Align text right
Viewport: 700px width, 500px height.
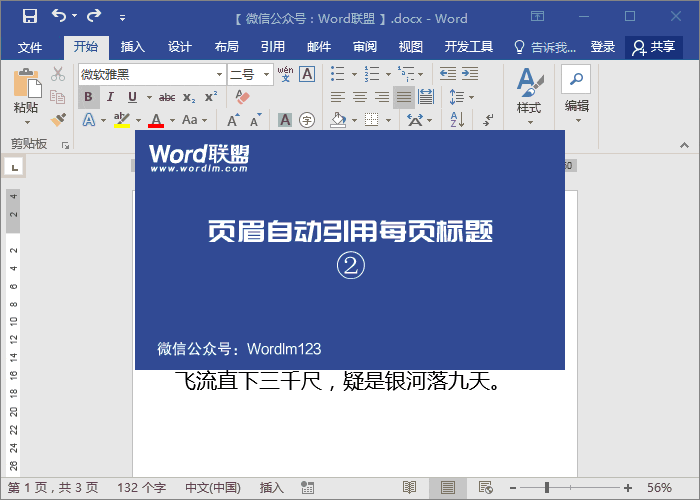(382, 97)
